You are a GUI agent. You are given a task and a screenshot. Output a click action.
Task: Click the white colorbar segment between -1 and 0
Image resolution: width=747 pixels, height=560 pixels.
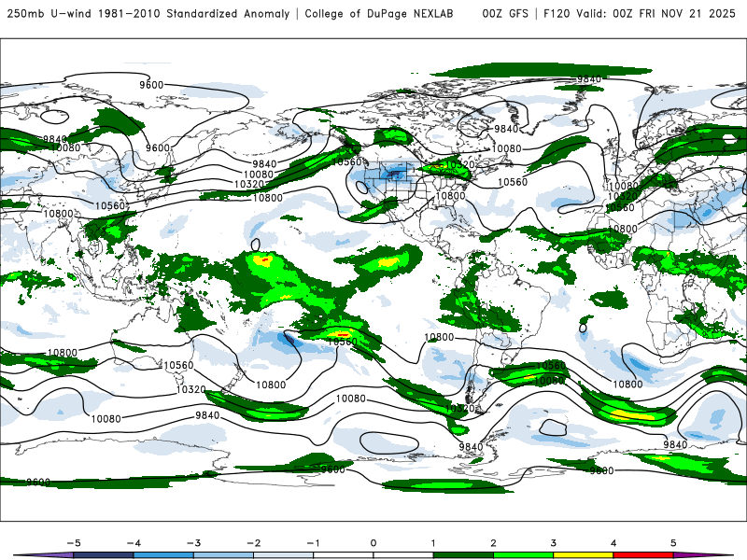coord(344,555)
